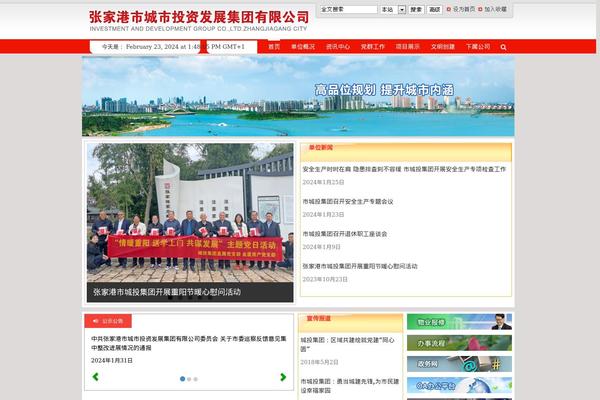Click the green previous arrow in announcements carousel

(96, 377)
